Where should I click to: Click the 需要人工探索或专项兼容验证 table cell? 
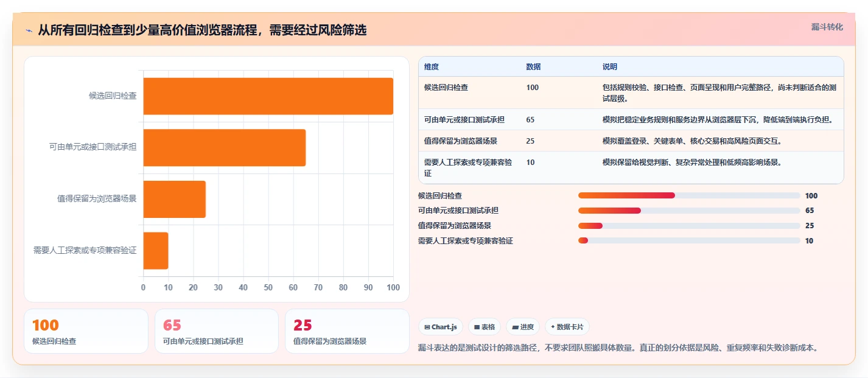[469, 168]
